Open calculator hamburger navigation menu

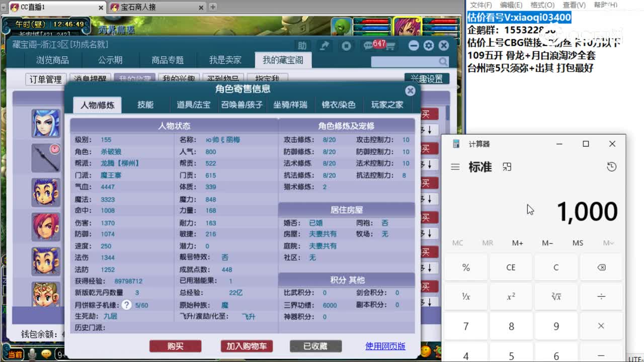pos(455,166)
